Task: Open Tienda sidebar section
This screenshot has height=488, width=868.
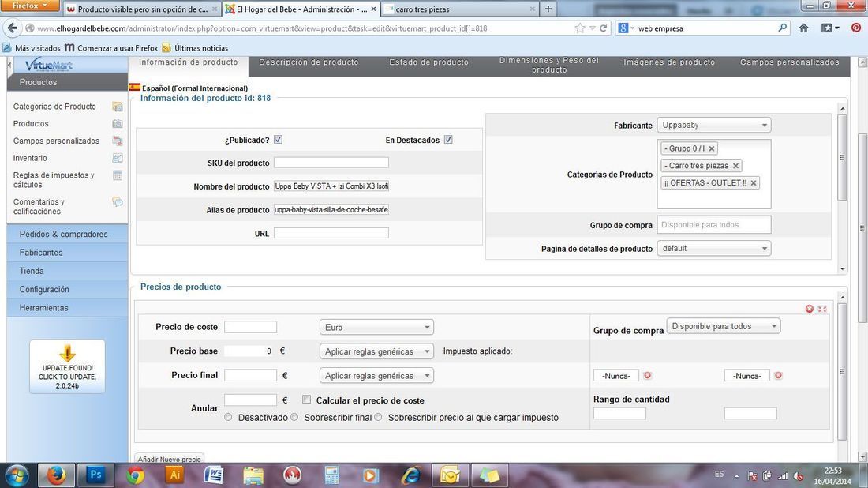Action: (x=68, y=271)
